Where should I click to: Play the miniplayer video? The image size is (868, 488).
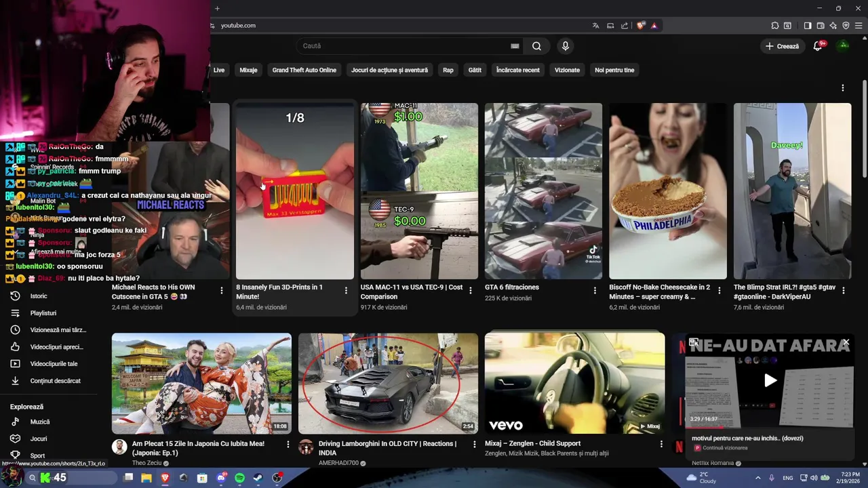click(770, 380)
